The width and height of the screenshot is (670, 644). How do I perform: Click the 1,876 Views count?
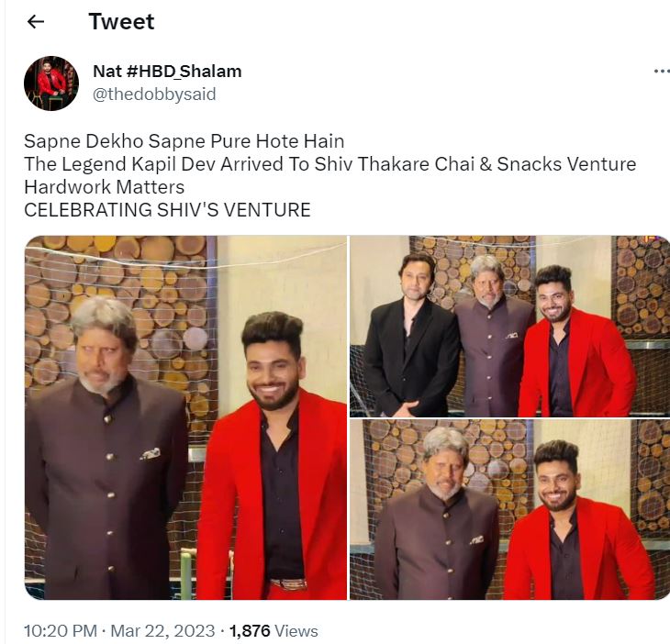click(x=274, y=631)
